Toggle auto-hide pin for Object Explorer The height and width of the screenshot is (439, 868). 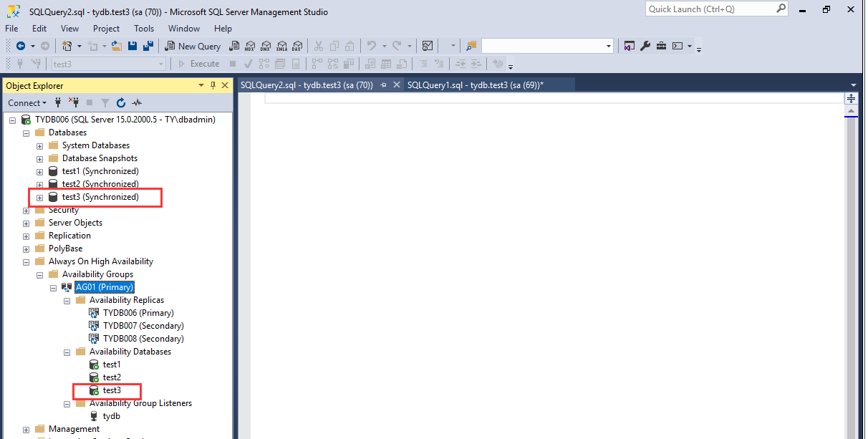[x=213, y=85]
